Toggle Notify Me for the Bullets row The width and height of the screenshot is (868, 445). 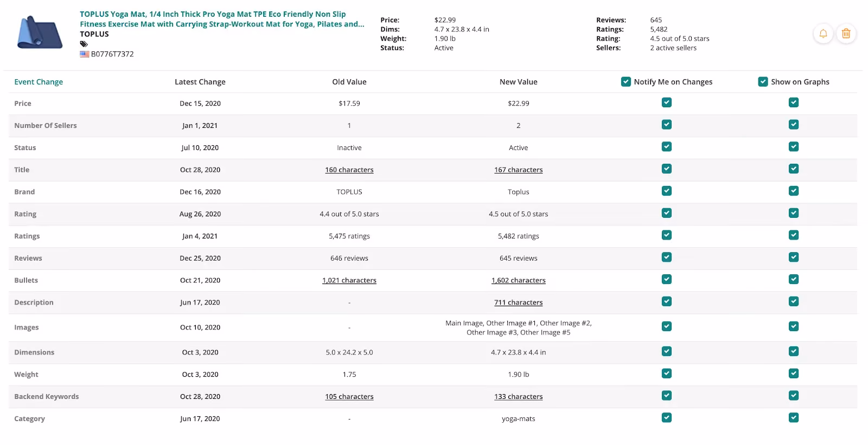coord(667,279)
